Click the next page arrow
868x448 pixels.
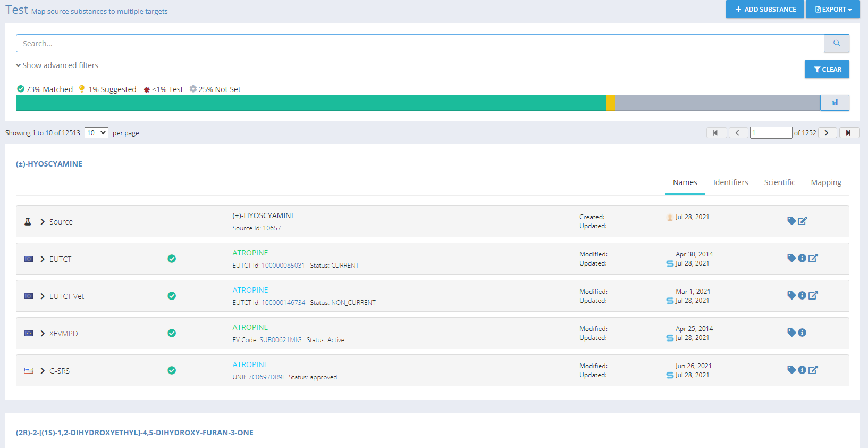[x=827, y=133]
